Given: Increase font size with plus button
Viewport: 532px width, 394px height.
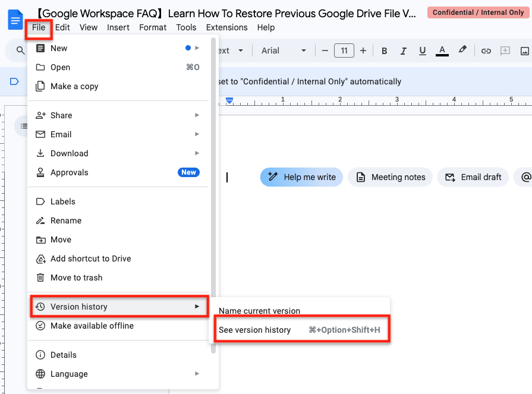Looking at the screenshot, I should [x=363, y=51].
